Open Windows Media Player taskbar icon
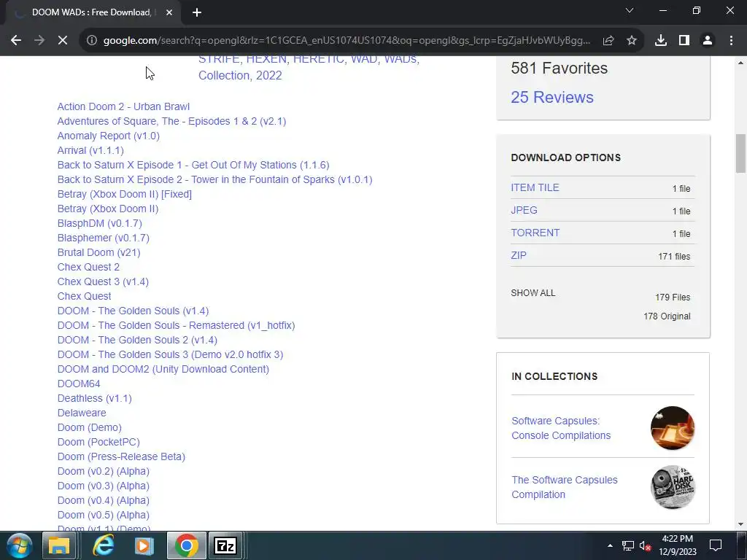Viewport: 747px width, 560px height. pyautogui.click(x=144, y=545)
